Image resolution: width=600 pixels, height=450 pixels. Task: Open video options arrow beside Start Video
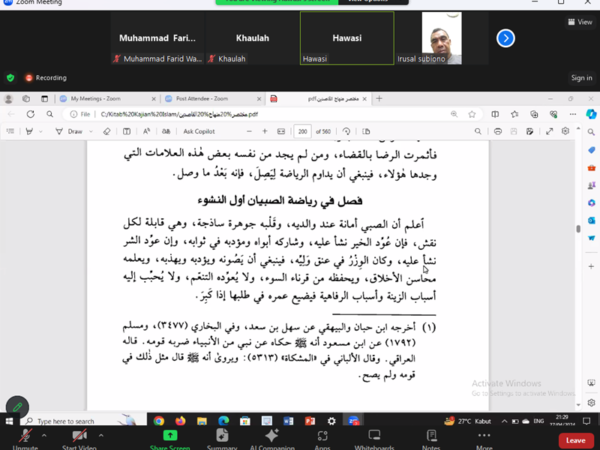coord(101,435)
